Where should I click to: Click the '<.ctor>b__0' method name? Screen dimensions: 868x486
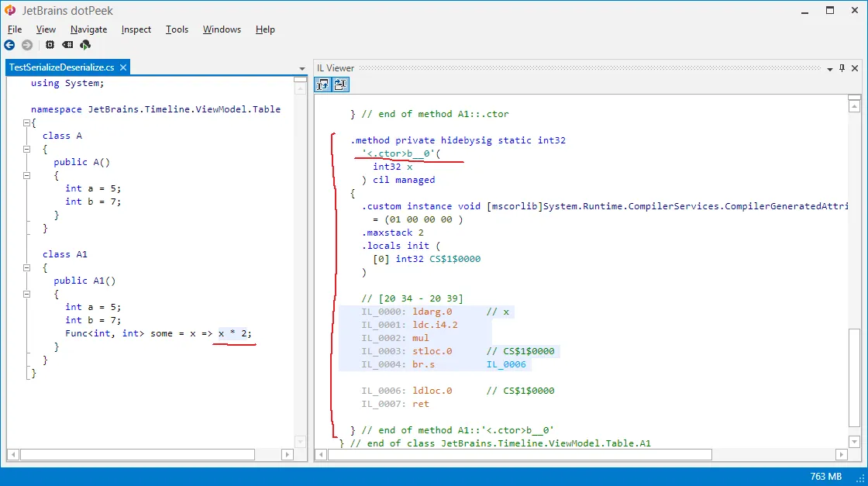[398, 153]
